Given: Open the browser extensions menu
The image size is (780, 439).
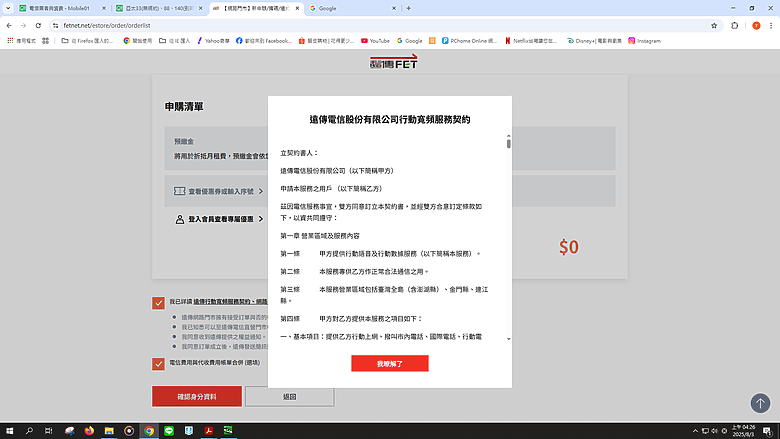Looking at the screenshot, I should [734, 25].
